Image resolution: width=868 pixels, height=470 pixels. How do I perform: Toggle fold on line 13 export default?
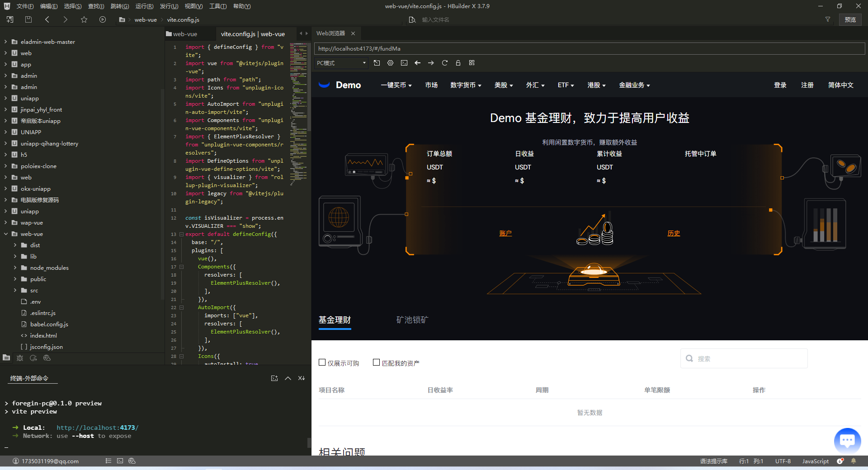(181, 234)
